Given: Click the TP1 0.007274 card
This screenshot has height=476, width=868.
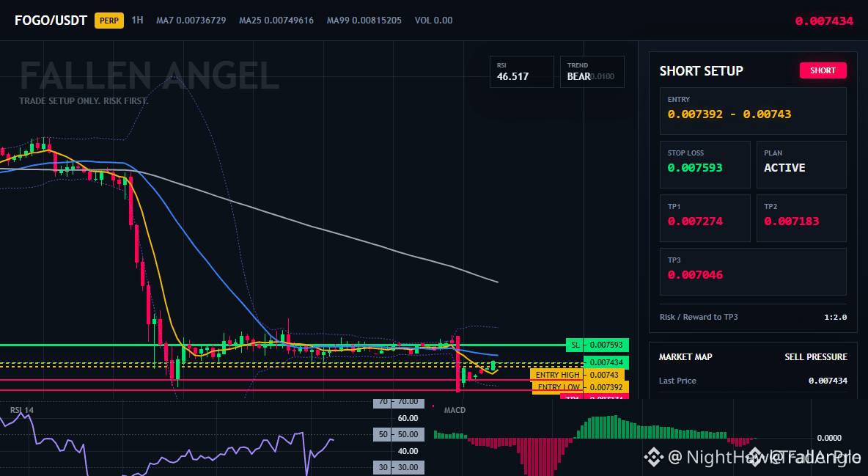Looking at the screenshot, I should 705,218.
